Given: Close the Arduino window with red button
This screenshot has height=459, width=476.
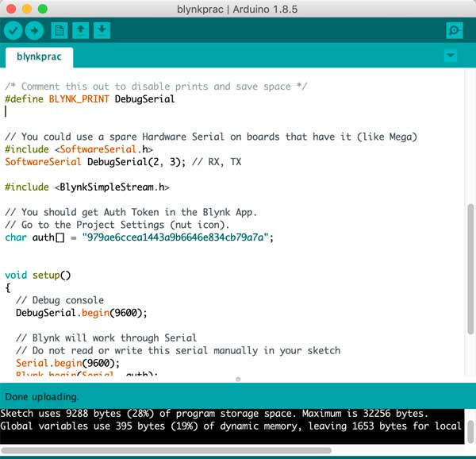Looking at the screenshot, I should coord(11,9).
